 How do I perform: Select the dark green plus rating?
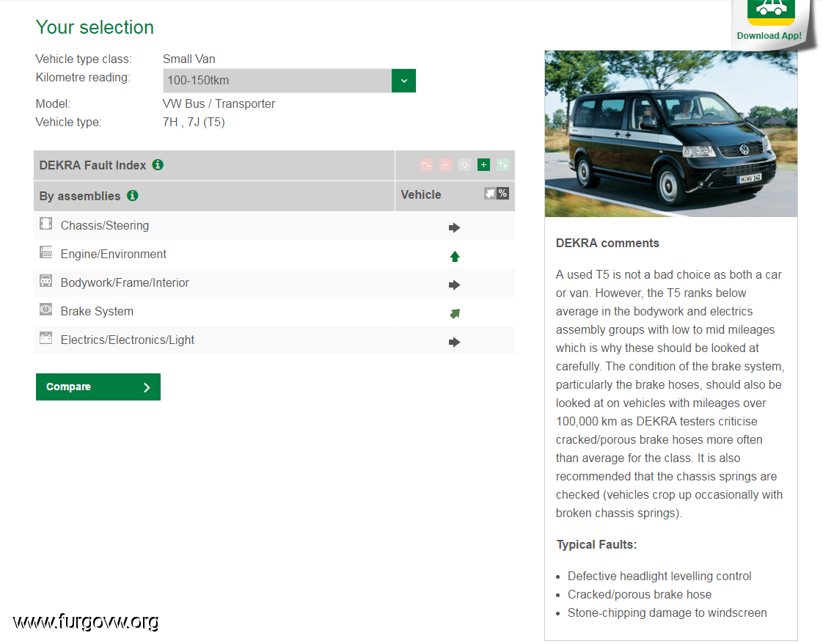pos(483,165)
